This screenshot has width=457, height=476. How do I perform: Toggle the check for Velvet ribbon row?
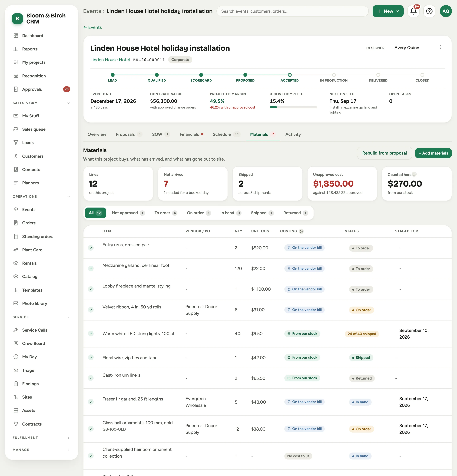click(x=91, y=310)
